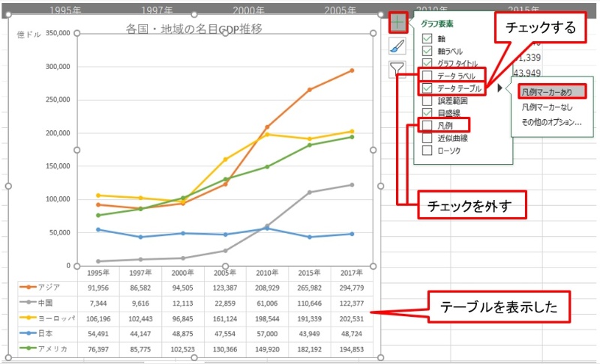Toggle the 凡例 checkbox
The image size is (600, 364).
click(427, 125)
